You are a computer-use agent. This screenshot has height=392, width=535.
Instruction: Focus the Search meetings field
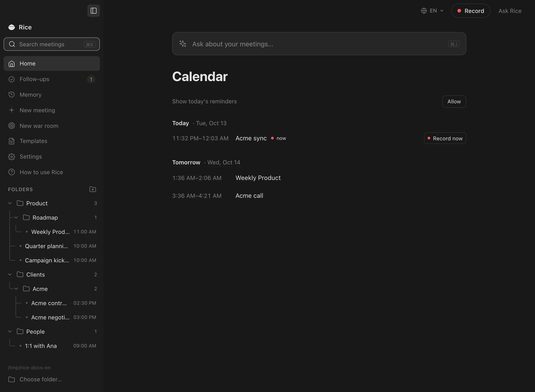[x=52, y=44]
